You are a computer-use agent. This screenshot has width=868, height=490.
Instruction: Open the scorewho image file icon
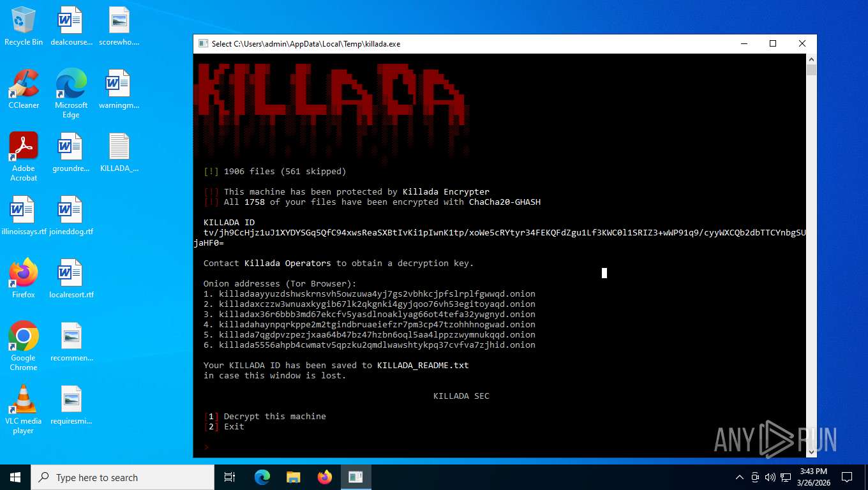click(x=119, y=26)
